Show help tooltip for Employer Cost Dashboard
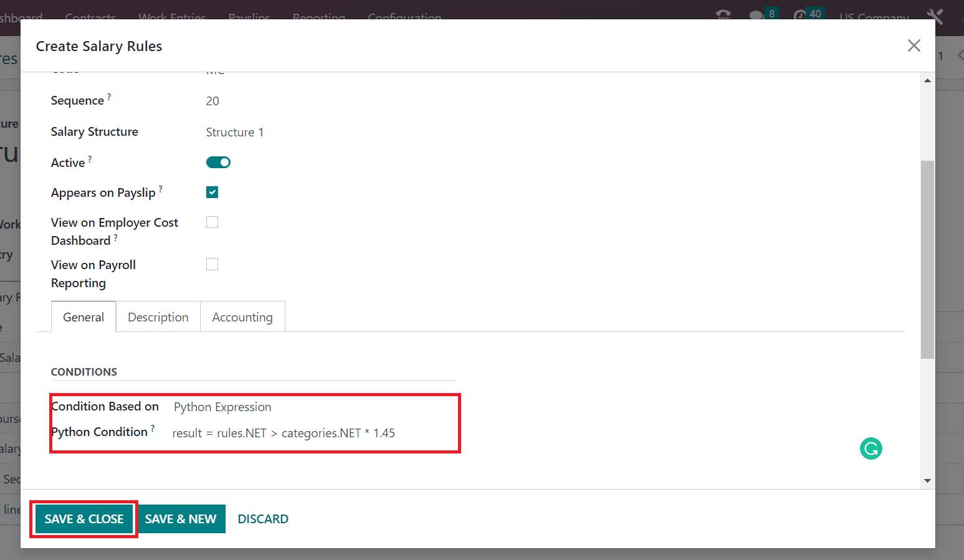Screen dimensions: 964x560 pyautogui.click(x=115, y=237)
